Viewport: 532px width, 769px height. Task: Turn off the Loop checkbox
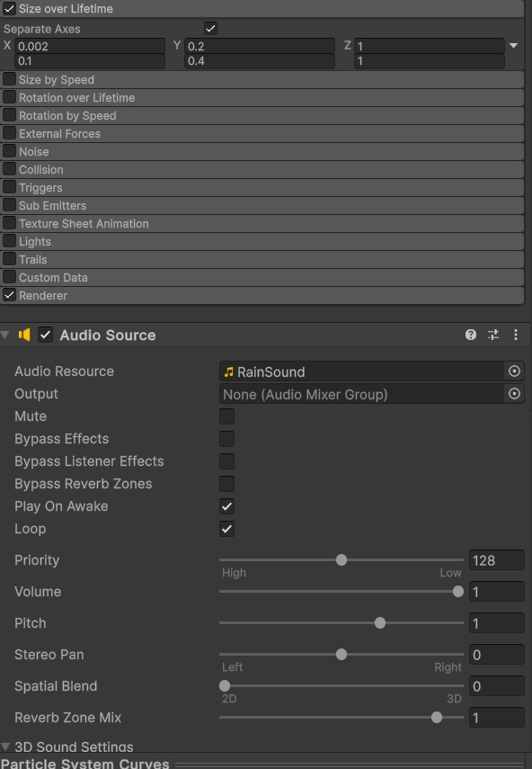[226, 529]
